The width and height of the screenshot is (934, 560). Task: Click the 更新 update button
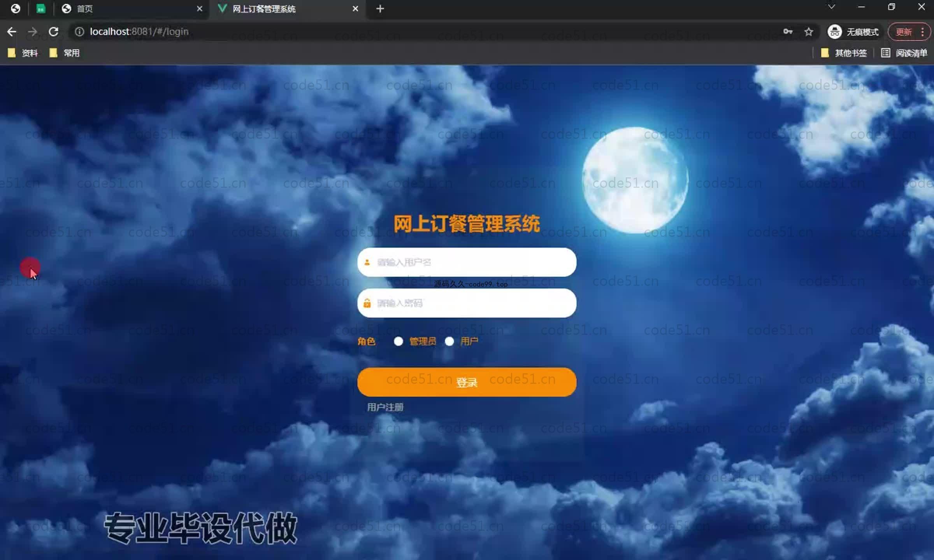(904, 31)
